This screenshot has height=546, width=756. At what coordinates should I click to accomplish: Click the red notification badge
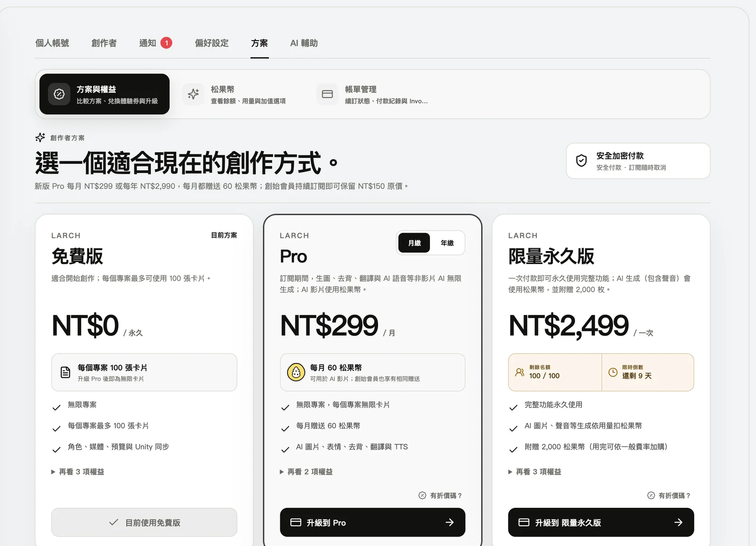tap(166, 43)
